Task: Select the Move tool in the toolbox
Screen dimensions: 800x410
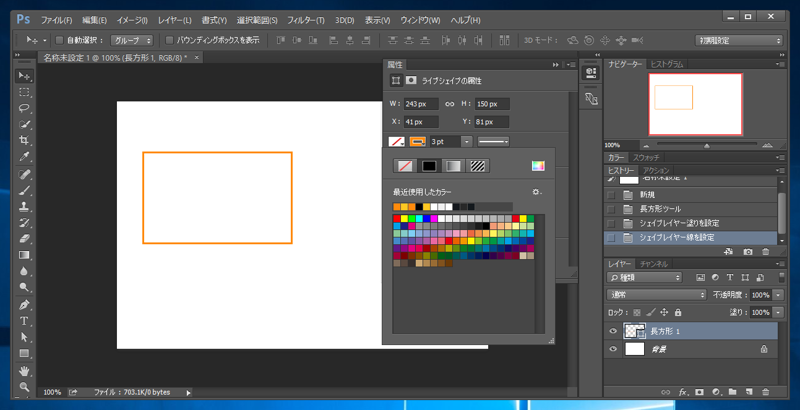Action: 24,76
